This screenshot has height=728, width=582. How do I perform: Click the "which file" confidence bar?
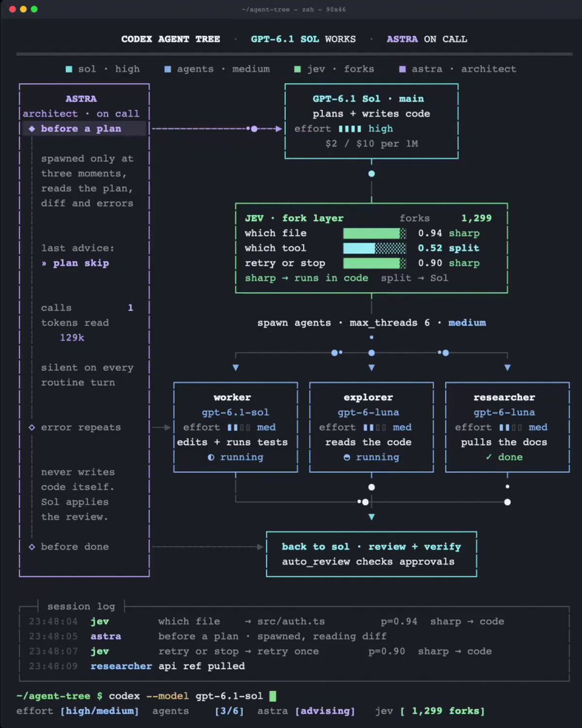374,233
